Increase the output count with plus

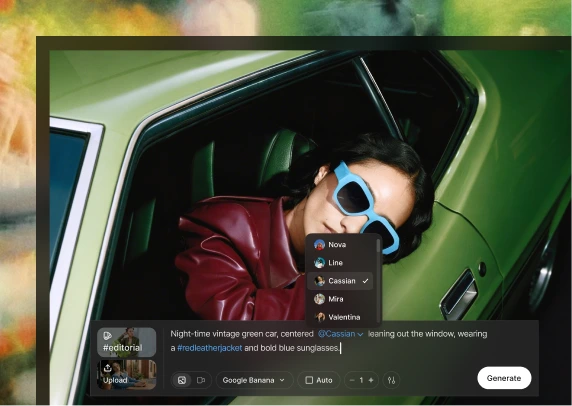[371, 380]
